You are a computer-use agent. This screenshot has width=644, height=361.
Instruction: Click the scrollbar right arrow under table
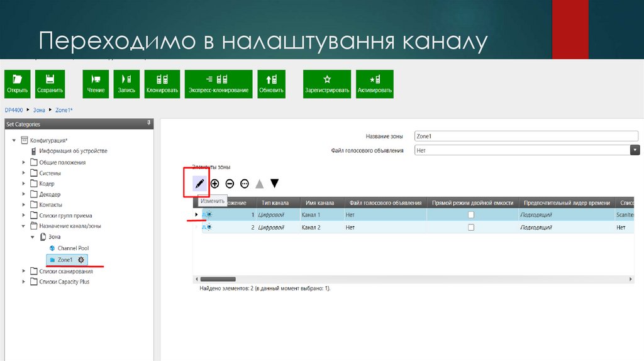(631, 279)
